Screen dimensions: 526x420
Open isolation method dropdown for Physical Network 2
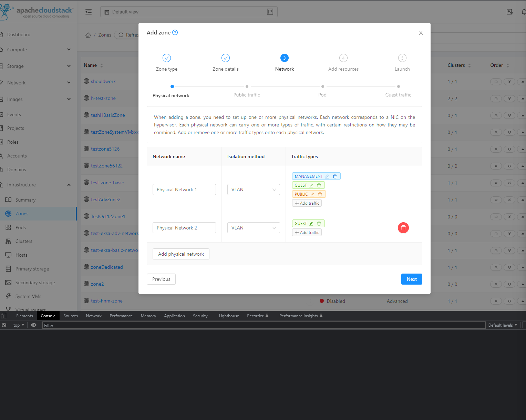[254, 228]
